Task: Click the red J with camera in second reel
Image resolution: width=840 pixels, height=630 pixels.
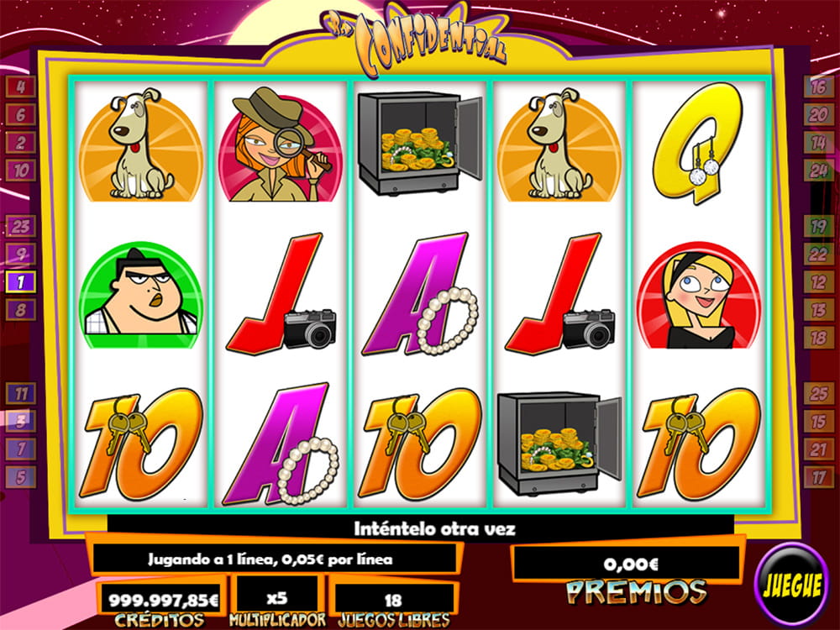Action: 281,294
